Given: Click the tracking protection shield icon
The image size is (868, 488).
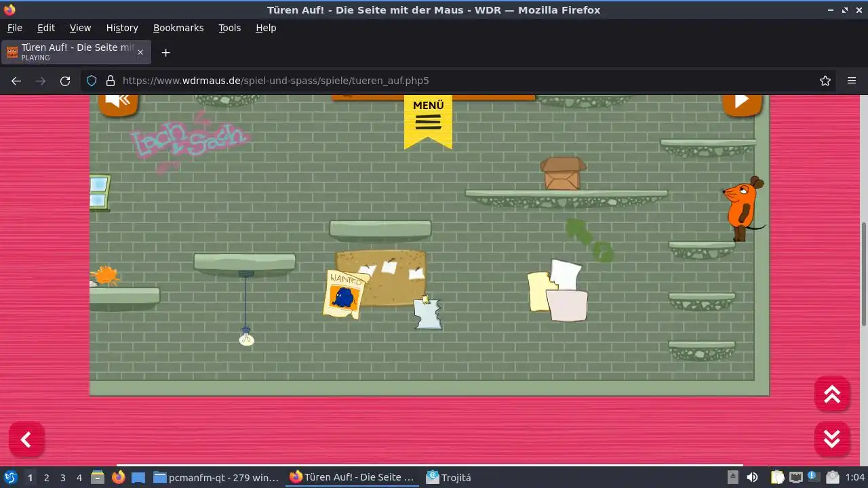Looking at the screenshot, I should [92, 81].
